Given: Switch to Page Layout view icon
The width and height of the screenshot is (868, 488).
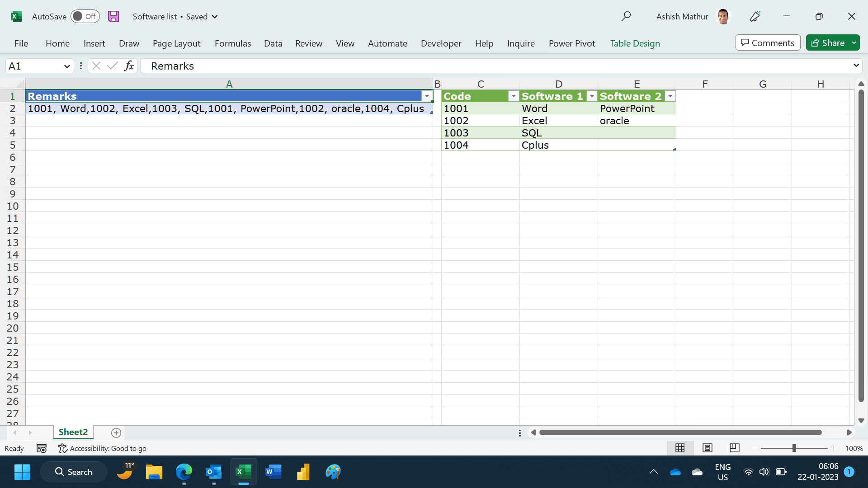Looking at the screenshot, I should 708,448.
